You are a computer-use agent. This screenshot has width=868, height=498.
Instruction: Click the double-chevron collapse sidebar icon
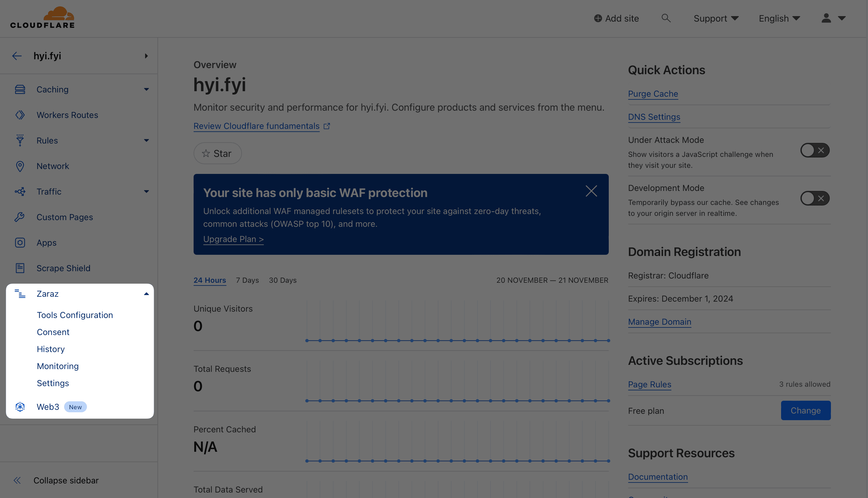pos(17,480)
